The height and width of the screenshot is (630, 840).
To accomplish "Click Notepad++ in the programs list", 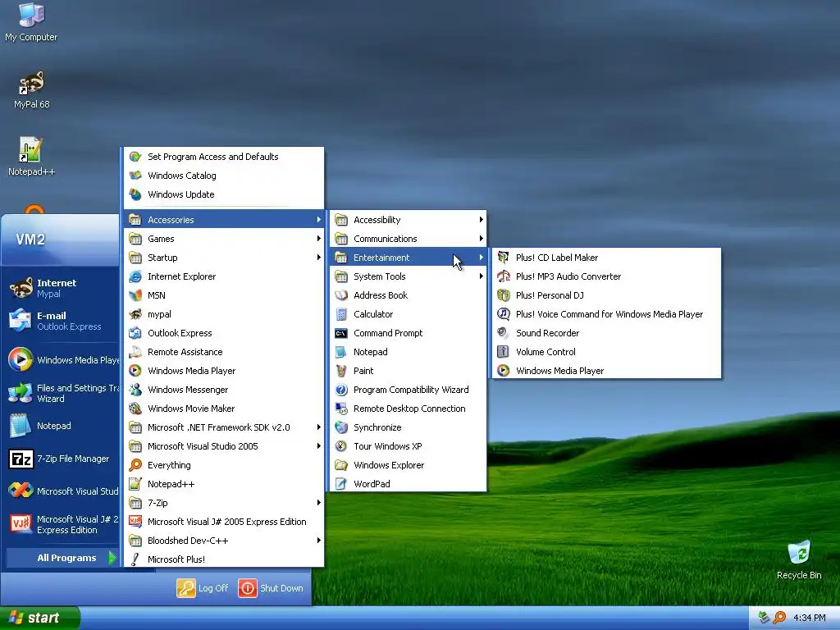I will pyautogui.click(x=224, y=484).
